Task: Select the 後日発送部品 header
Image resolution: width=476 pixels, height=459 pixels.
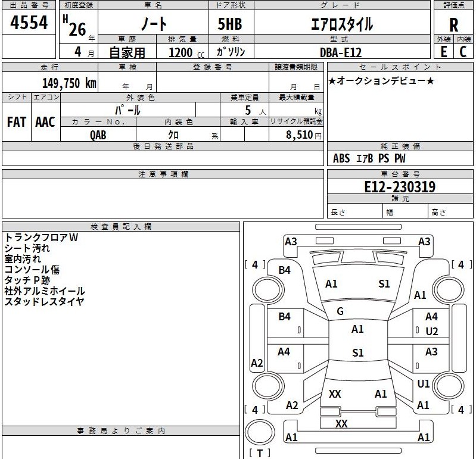Action: [163, 146]
